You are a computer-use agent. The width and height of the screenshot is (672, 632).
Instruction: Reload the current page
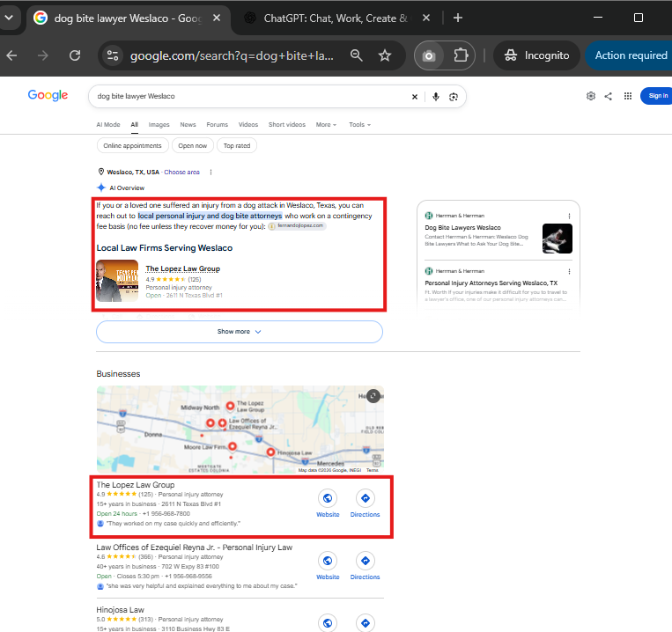(75, 55)
